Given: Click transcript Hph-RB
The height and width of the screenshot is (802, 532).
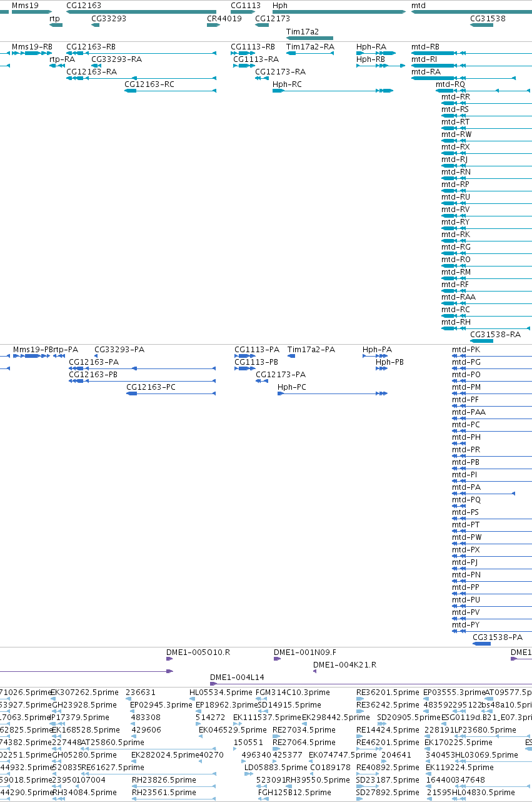Looking at the screenshot, I should click(x=381, y=66).
